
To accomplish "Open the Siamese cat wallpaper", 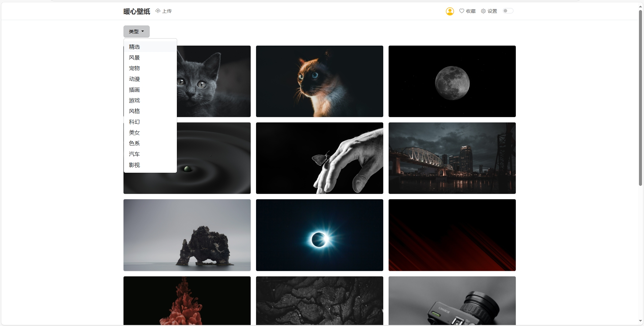I will [319, 81].
